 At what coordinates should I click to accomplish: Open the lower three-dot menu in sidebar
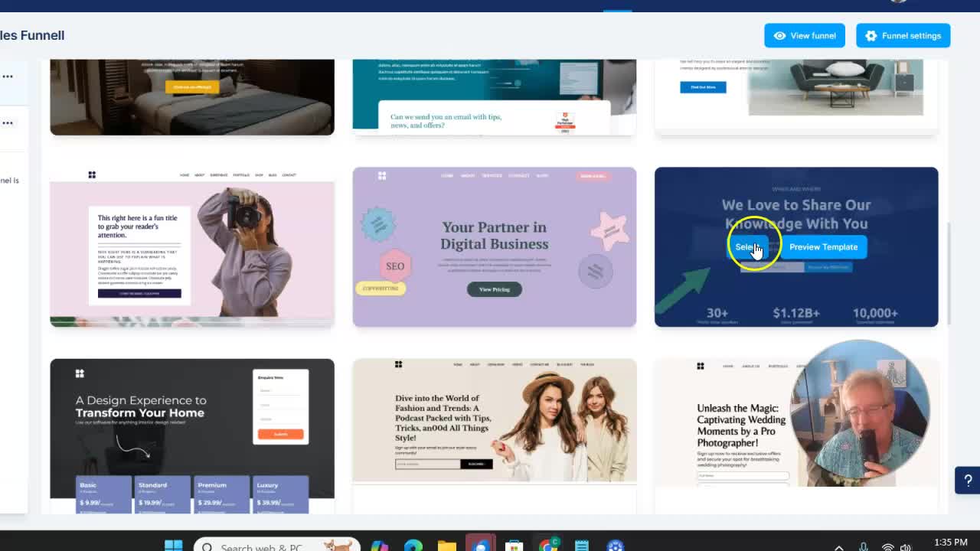click(x=8, y=123)
